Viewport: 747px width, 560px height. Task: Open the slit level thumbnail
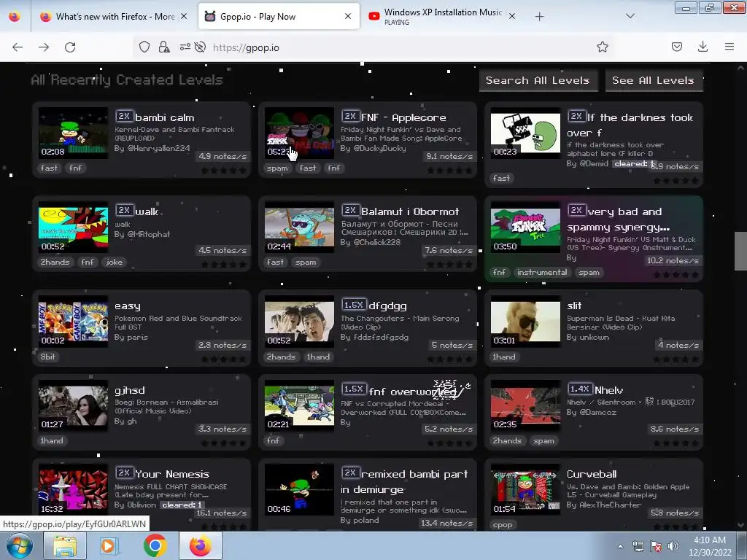tap(525, 322)
